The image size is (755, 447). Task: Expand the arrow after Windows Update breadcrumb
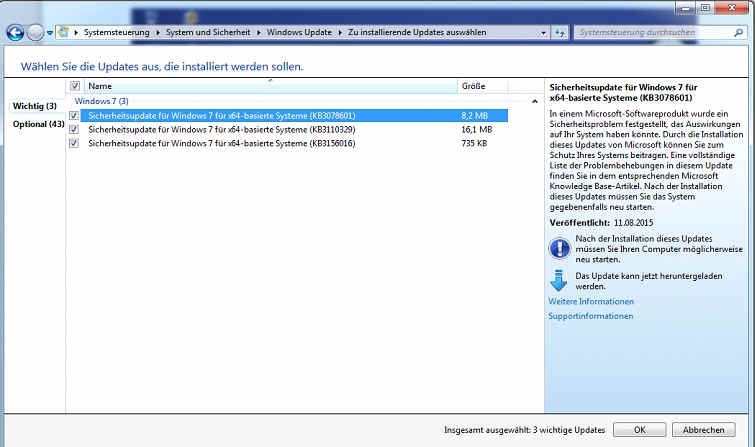pos(340,33)
